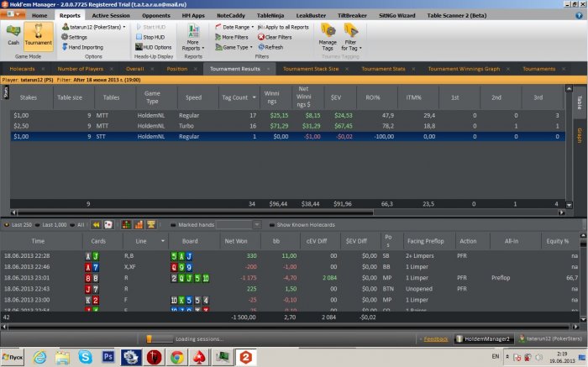Screen dimensions: 588x367
Task: Click the playing cards replayer icon
Action: [108, 224]
